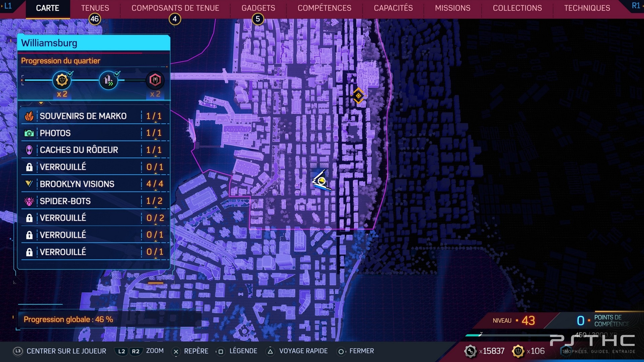Viewport: 644px width, 362px height.
Task: Select the PHOTOS row
Action: point(95,133)
